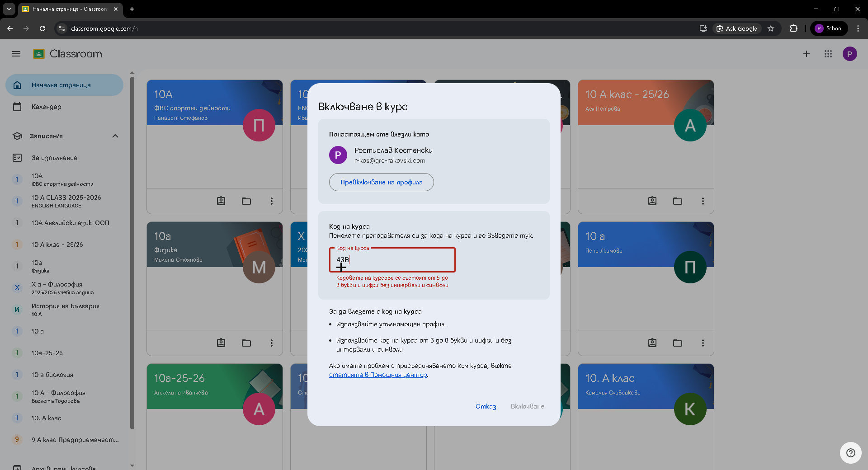Bookmark this page with star icon
The image size is (868, 470).
(771, 28)
